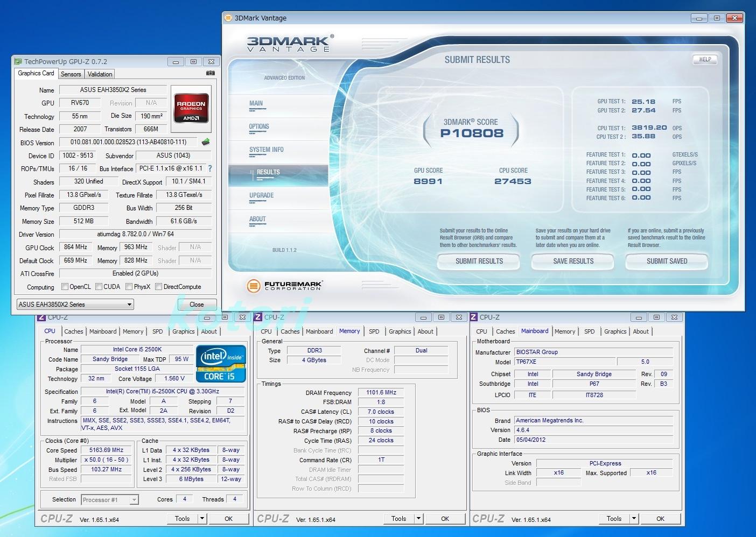This screenshot has height=537, width=756.
Task: Click the Futuremark Corporation logo
Action: [x=285, y=286]
